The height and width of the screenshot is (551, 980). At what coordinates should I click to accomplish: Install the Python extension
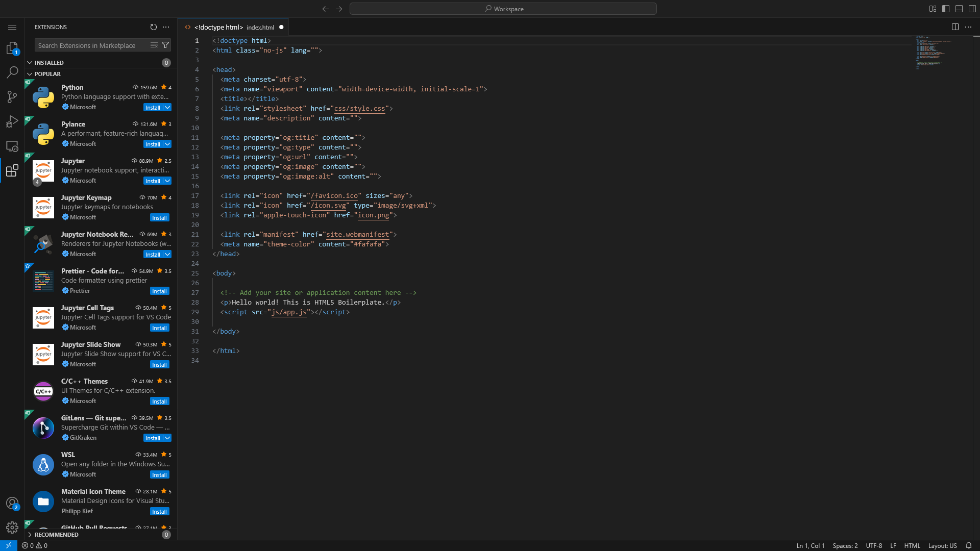pos(153,107)
